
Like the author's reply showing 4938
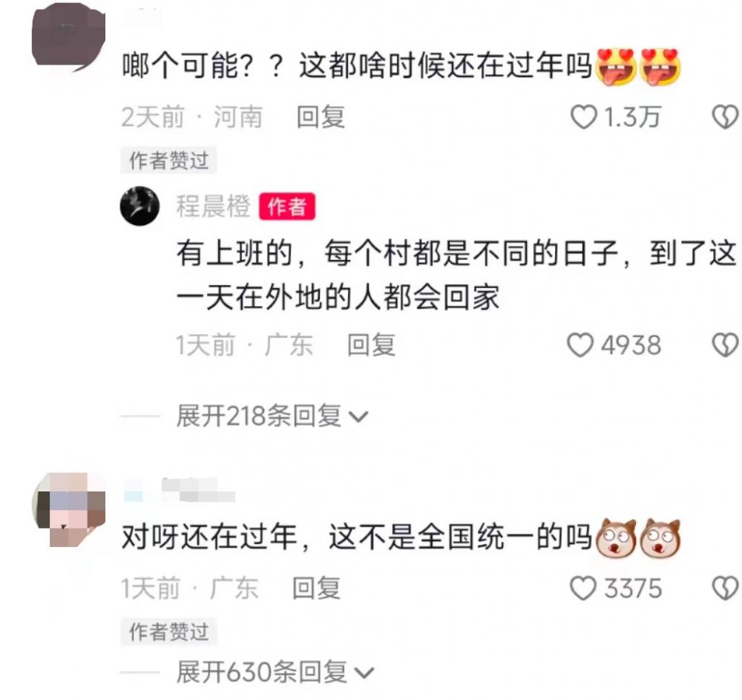[580, 345]
